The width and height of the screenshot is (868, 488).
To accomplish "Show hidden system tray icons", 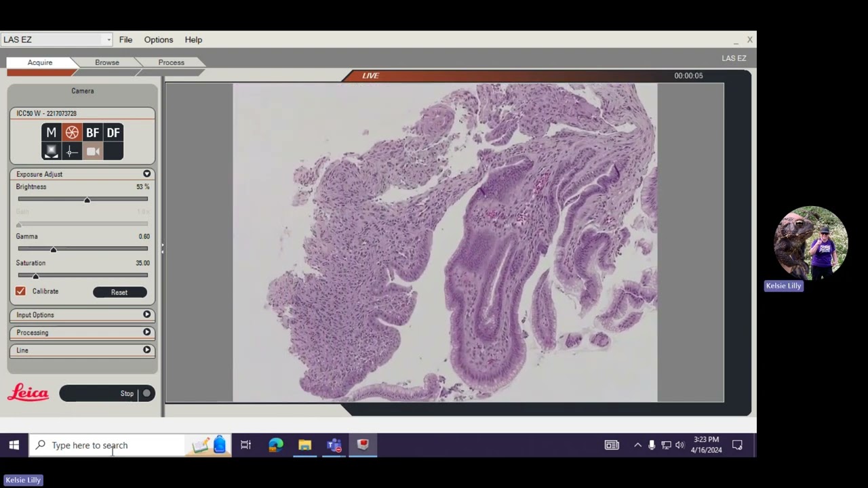I will (637, 445).
